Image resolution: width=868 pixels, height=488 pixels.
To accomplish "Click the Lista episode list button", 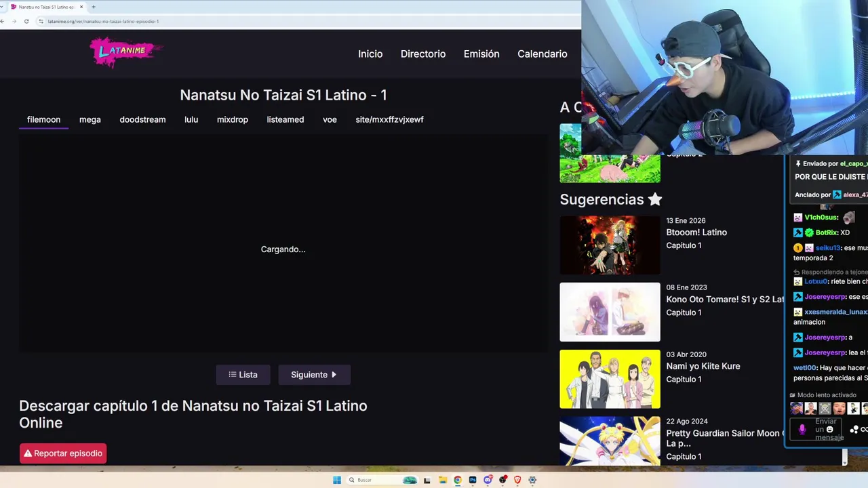I will click(x=243, y=375).
